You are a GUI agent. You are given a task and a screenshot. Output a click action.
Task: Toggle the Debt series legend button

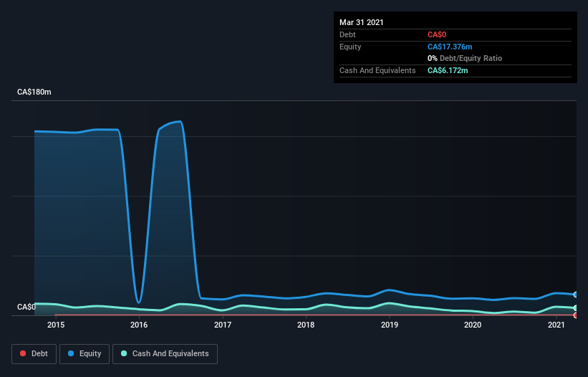click(x=34, y=354)
